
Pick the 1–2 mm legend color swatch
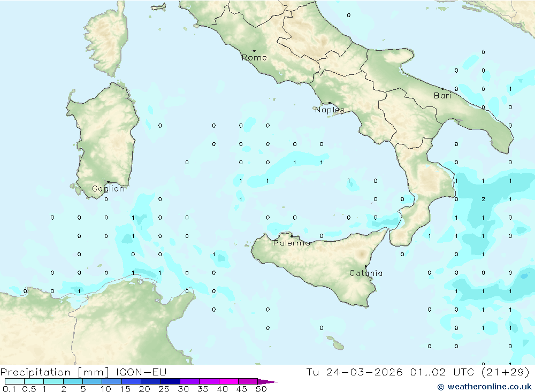[x=53, y=381]
